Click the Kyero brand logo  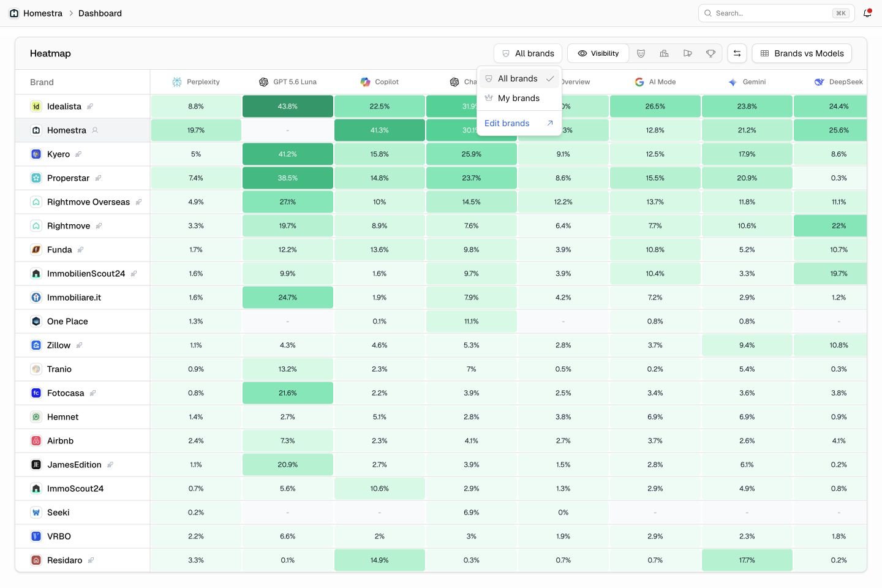[36, 154]
